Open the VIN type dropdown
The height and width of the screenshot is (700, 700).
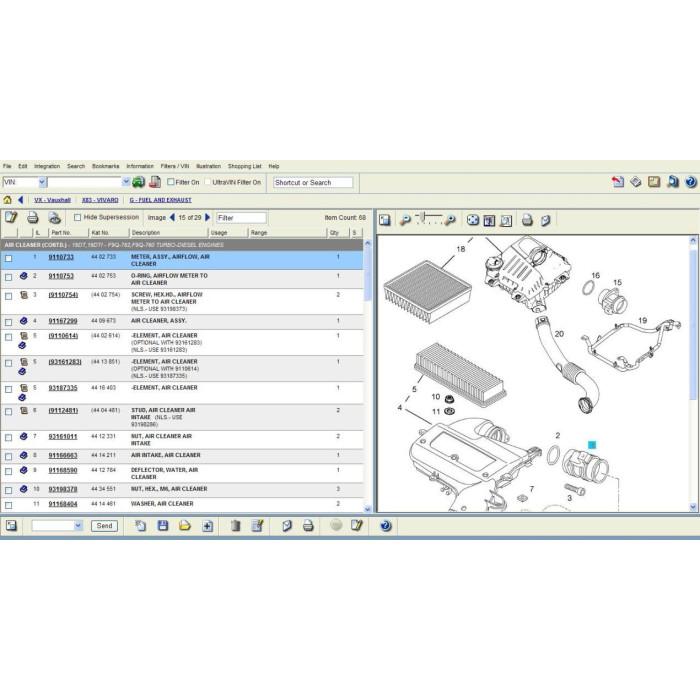pos(42,182)
